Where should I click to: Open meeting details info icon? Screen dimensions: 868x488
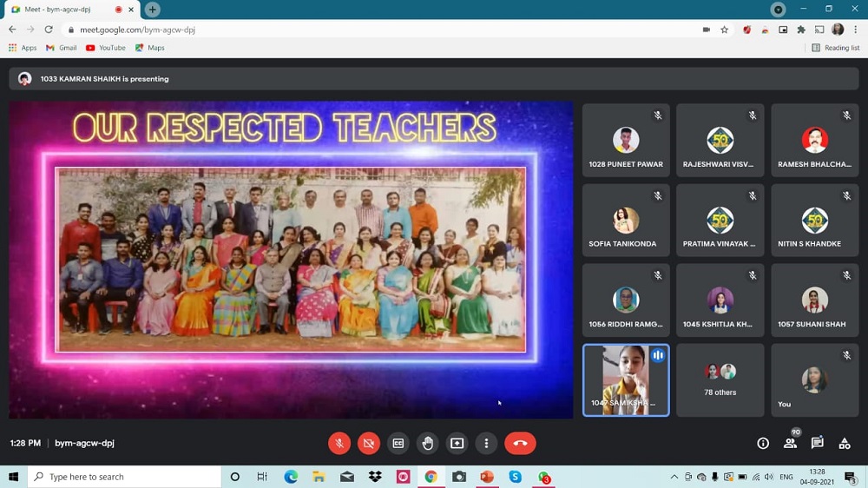(763, 443)
